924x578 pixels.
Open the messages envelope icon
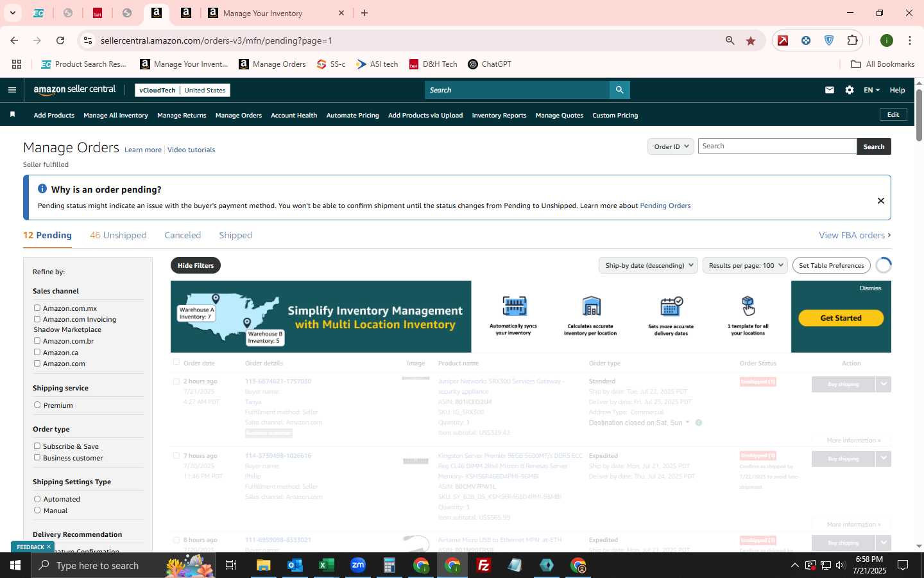(830, 90)
